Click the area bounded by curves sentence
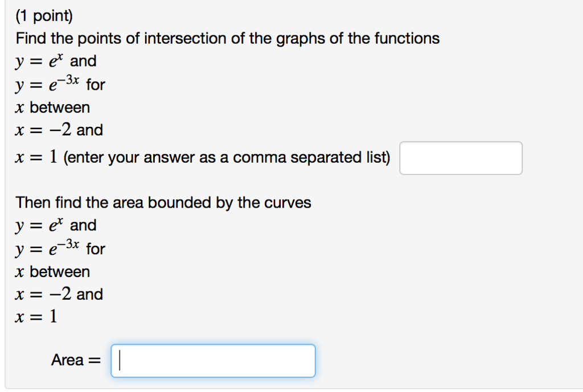Screen dimensions: 583x392 163,202
